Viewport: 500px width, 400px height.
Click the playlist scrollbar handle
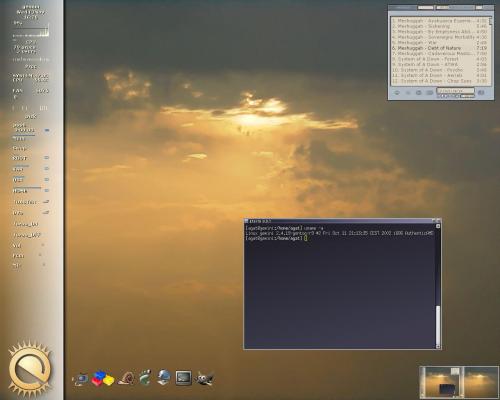click(490, 21)
